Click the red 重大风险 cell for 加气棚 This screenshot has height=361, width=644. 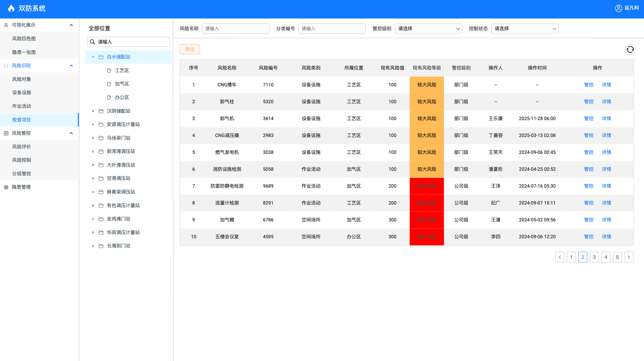pyautogui.click(x=426, y=220)
